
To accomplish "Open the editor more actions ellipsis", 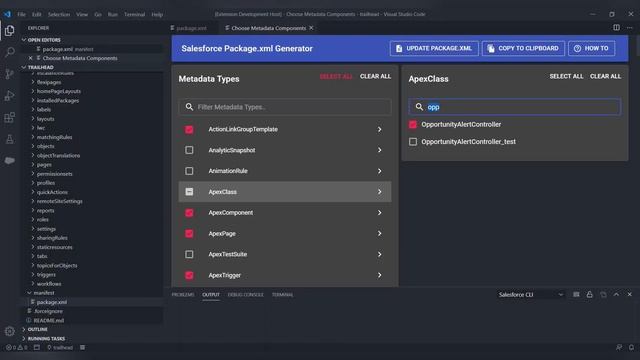I will tap(630, 28).
